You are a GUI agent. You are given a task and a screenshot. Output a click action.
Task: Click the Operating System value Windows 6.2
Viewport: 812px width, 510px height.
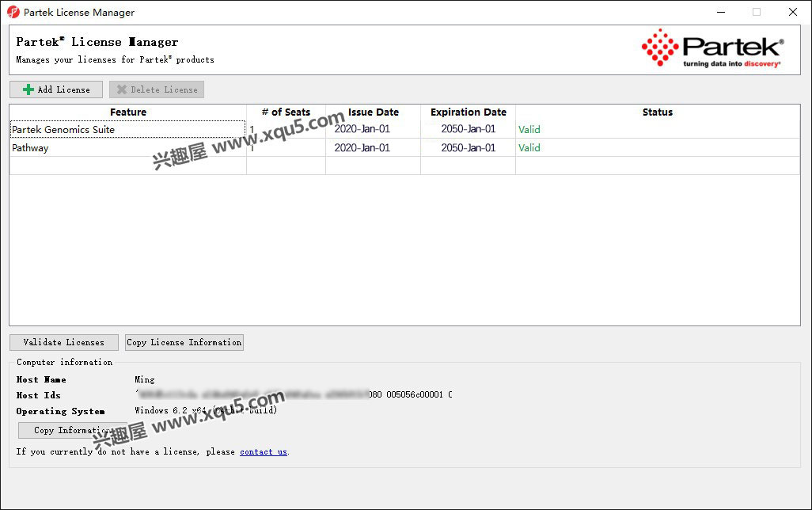pos(206,410)
